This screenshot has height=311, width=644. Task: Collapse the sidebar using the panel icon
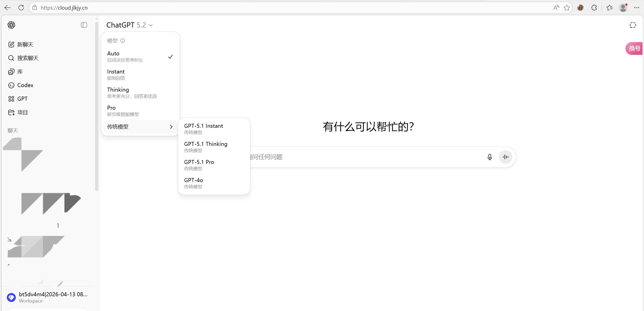click(84, 25)
